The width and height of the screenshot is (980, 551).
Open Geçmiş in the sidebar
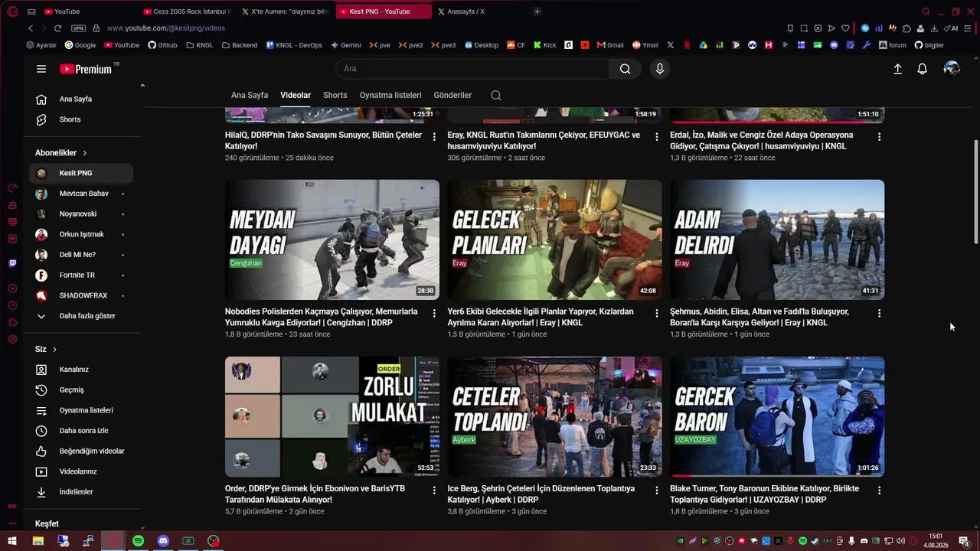81,390
